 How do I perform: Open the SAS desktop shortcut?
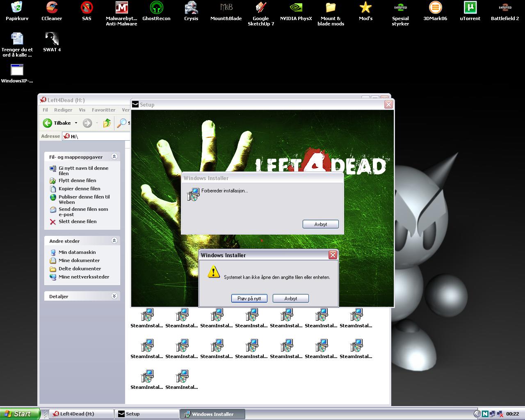(87, 11)
